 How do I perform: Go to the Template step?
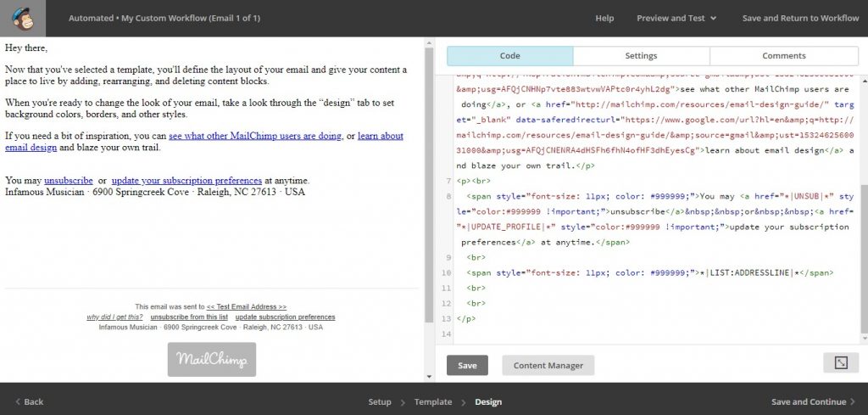433,401
